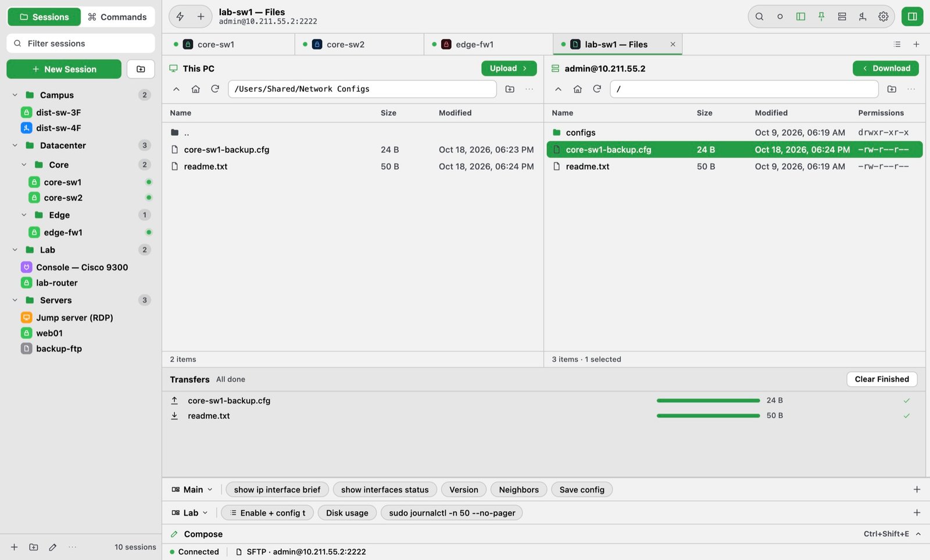Click the lightning bolt quick connect icon
Screen dimensions: 930x560
[180, 17]
